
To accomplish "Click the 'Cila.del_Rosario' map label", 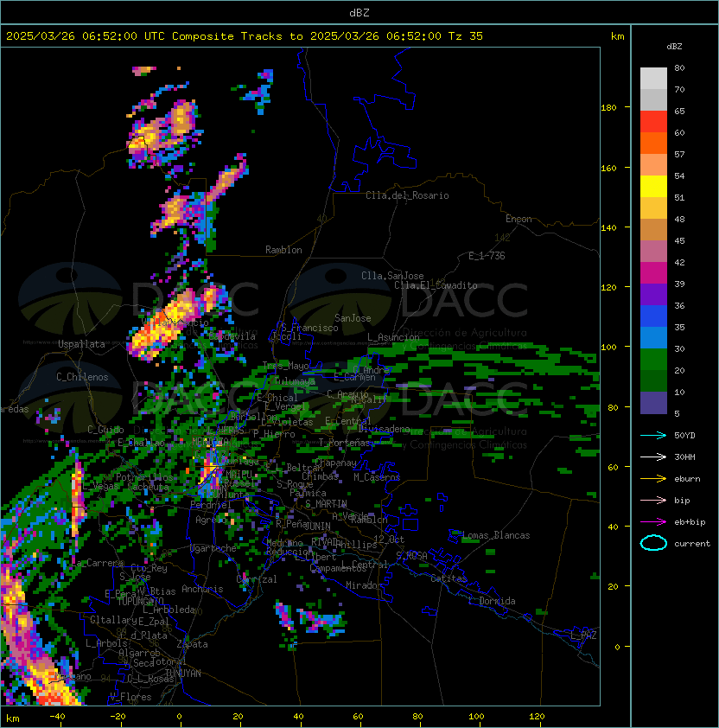I will pyautogui.click(x=407, y=195).
